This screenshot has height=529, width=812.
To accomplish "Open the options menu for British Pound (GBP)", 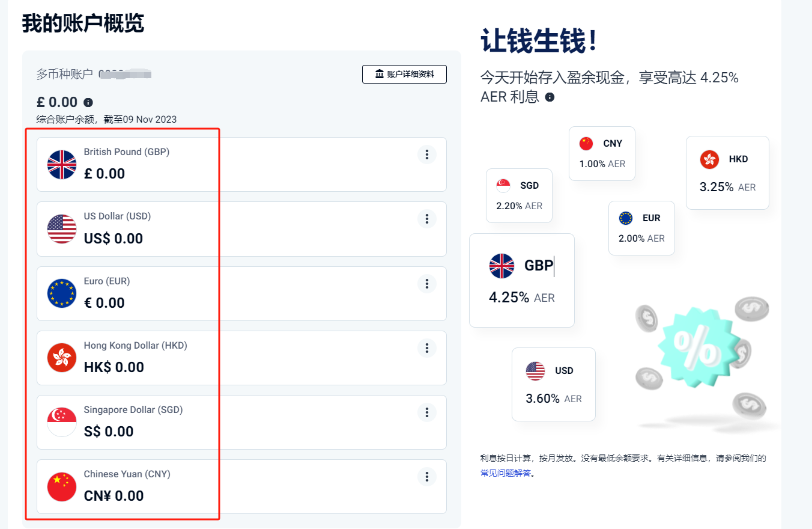I will pos(426,154).
